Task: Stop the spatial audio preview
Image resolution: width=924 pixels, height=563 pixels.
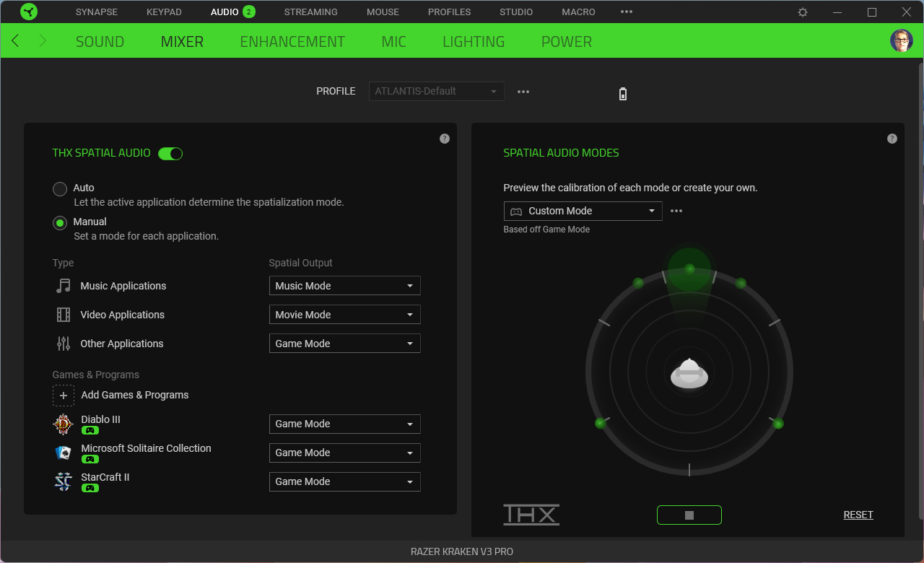Action: tap(689, 515)
